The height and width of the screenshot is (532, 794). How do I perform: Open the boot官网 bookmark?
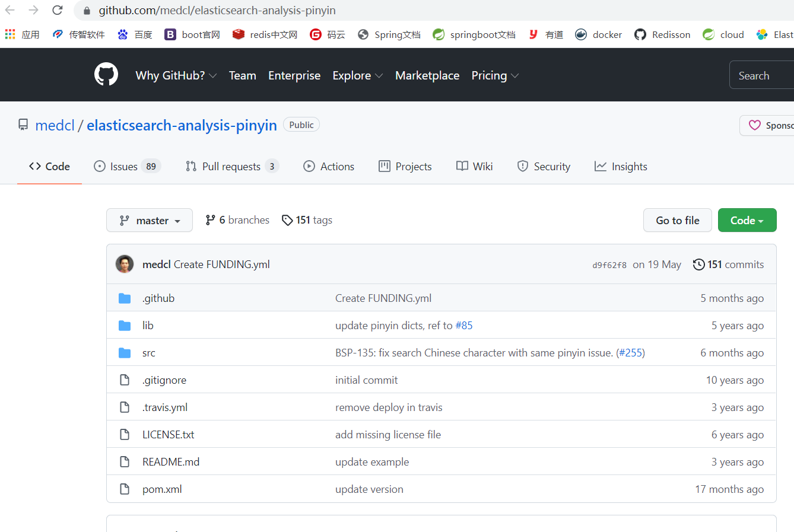(x=192, y=34)
